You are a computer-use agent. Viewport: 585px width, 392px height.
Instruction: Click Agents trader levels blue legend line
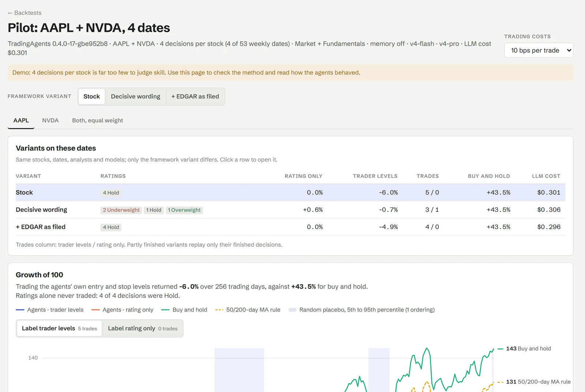point(20,310)
